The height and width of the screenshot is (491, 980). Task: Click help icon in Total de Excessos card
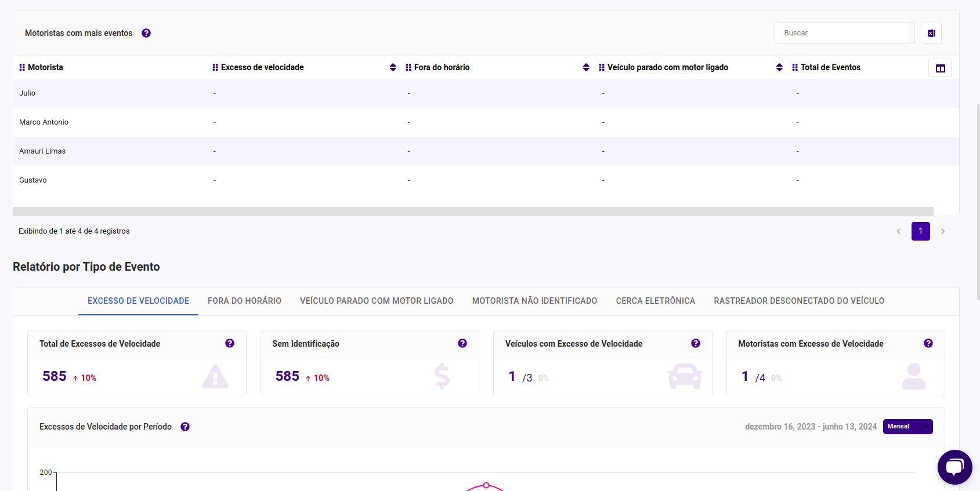(x=230, y=343)
